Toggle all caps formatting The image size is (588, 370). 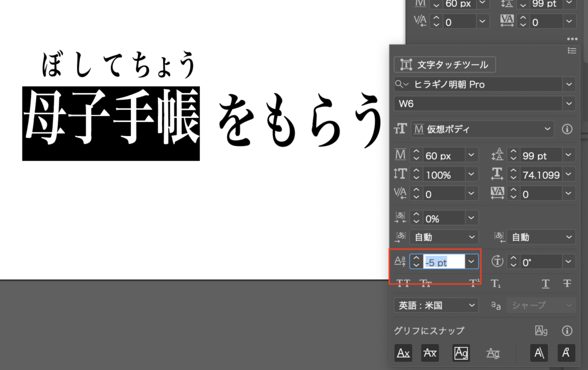[x=403, y=283]
